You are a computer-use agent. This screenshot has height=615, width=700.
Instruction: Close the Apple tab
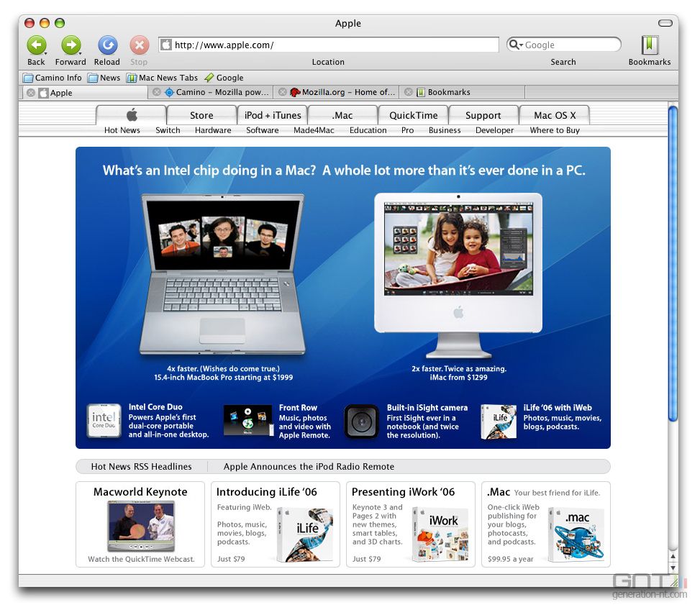(x=31, y=93)
